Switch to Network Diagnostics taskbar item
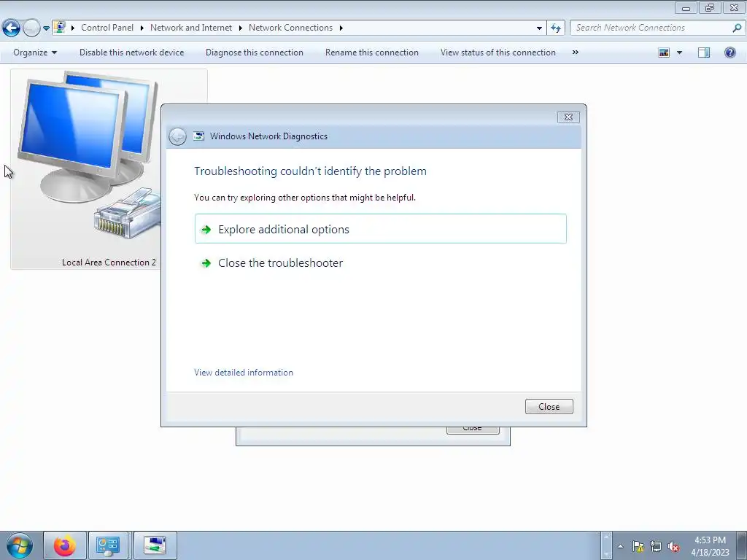This screenshot has height=560, width=747. [155, 545]
